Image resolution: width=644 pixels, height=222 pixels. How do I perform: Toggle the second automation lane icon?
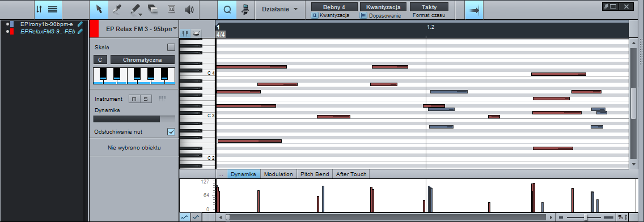tap(196, 217)
